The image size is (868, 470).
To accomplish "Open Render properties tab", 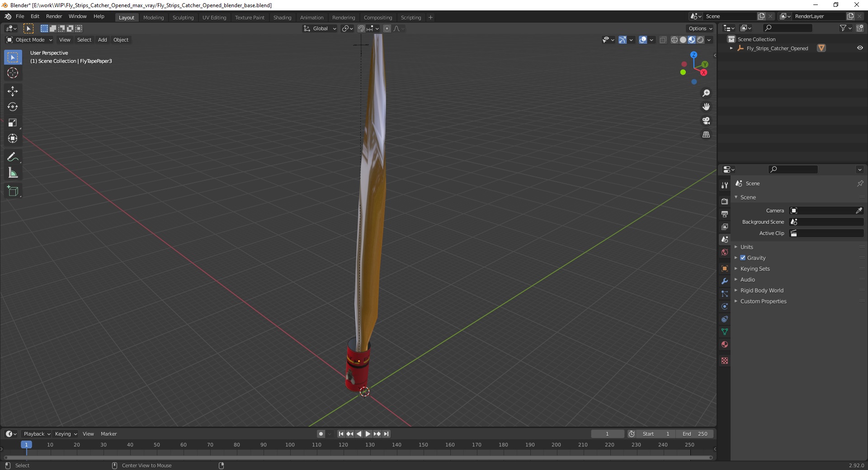I will tap(725, 201).
